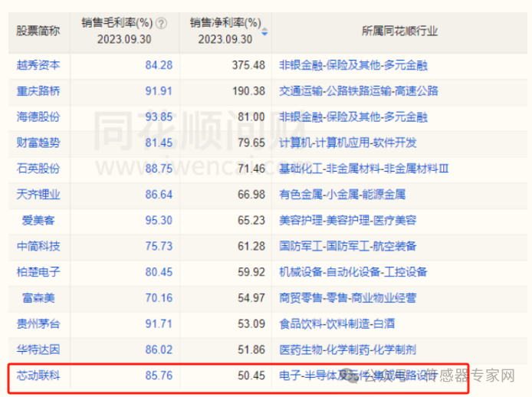
Task: Click net margin value 53.09
Action: tap(251, 323)
